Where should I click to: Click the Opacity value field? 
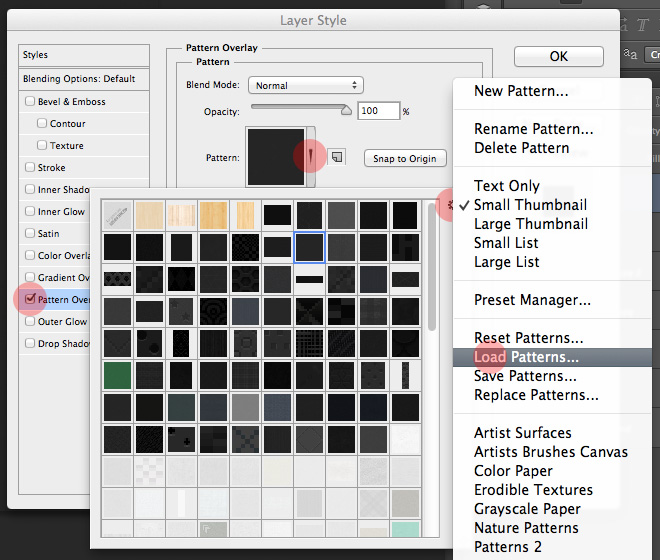pos(378,111)
